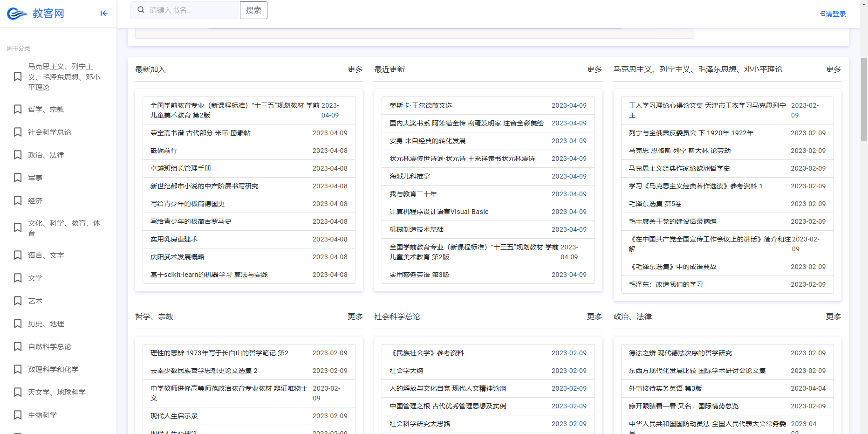868x434 pixels.
Task: Click bookmark icon for 马克思主义、列宁主义 category
Action: point(18,77)
